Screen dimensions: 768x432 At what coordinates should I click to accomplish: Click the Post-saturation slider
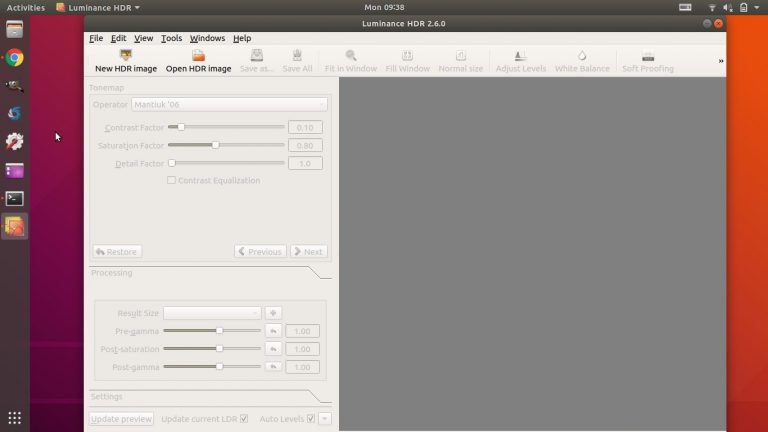pyautogui.click(x=212, y=349)
